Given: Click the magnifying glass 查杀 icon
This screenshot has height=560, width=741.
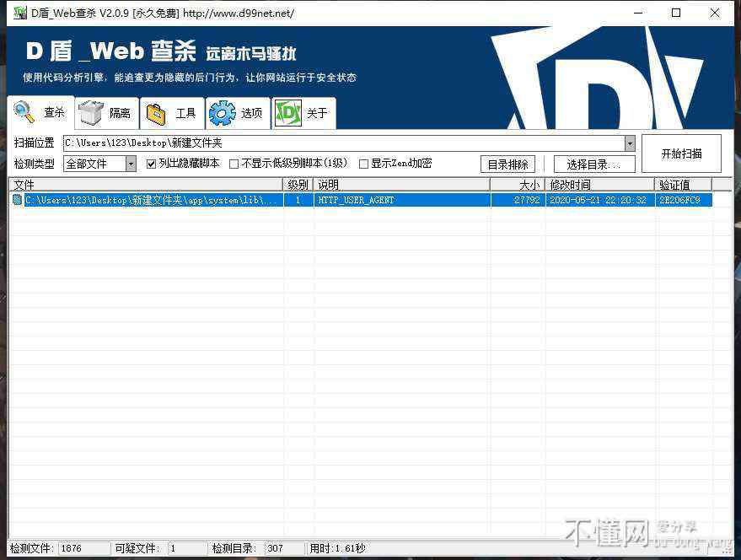Looking at the screenshot, I should 24,112.
